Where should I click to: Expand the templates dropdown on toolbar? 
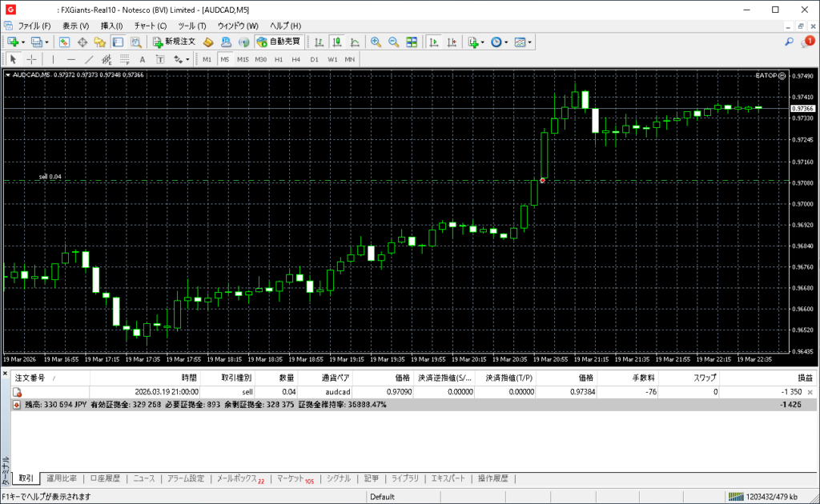(529, 42)
